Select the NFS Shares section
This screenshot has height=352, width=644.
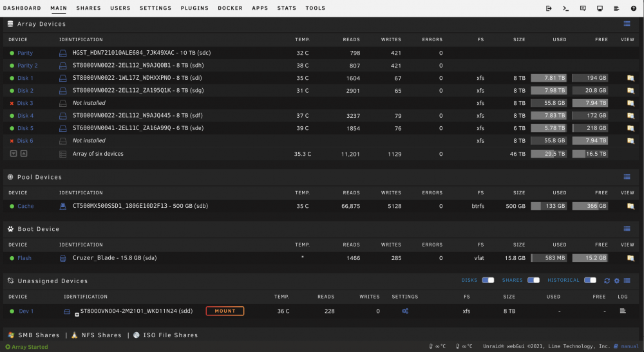point(102,335)
